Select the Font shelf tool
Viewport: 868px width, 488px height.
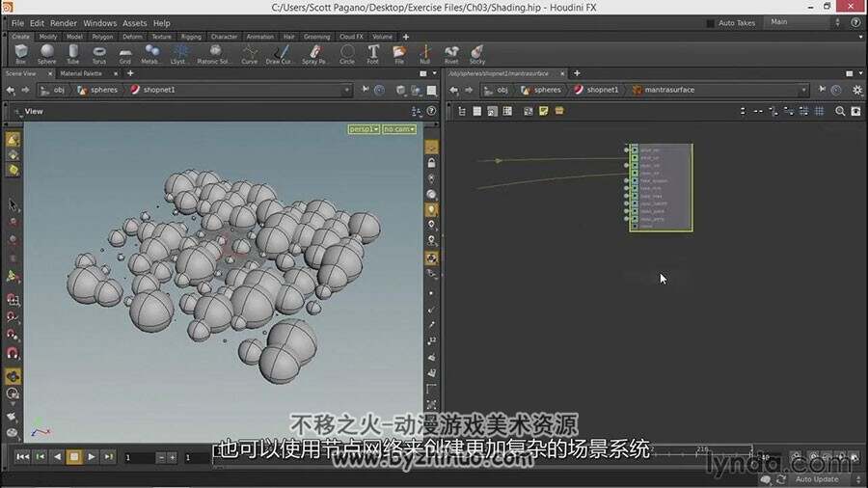point(373,54)
